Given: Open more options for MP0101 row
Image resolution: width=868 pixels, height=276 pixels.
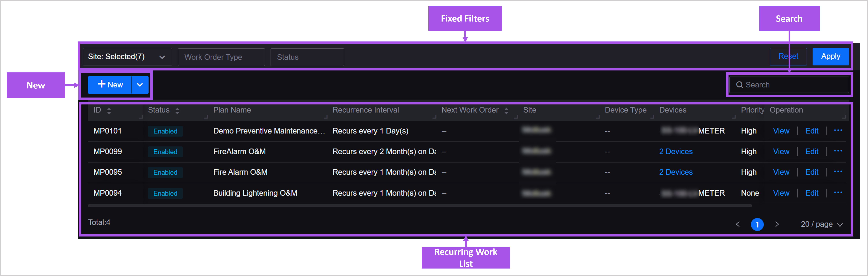Looking at the screenshot, I should click(x=838, y=131).
